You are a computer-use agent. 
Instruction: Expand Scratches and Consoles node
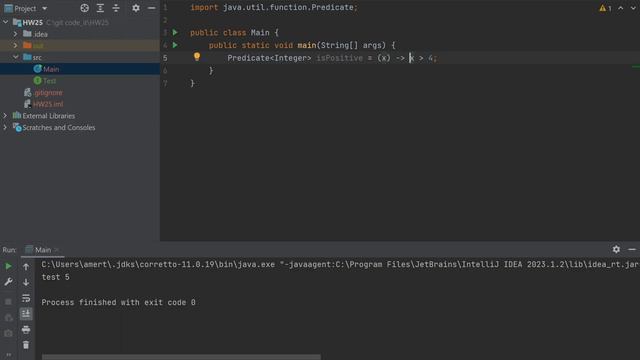coord(5,127)
